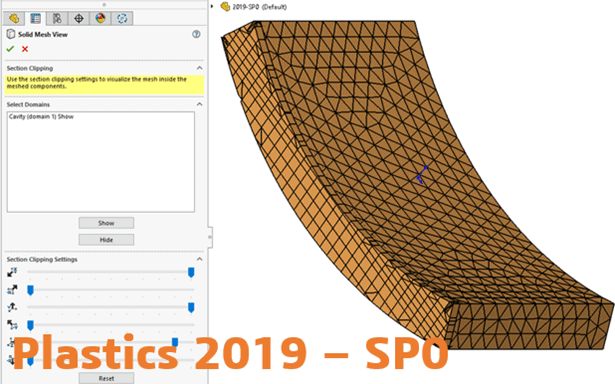Click the first section clipping slider thumb

tap(191, 272)
